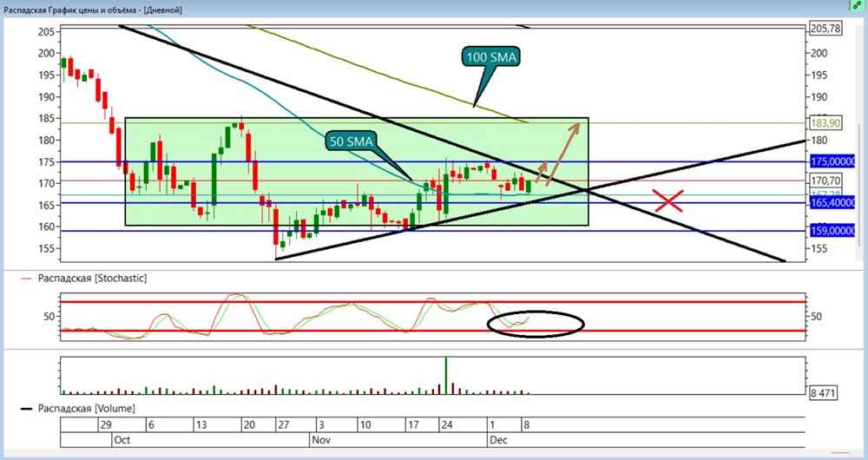Select the 183,90 level label
Screen dimensions: 868x460
[825, 123]
